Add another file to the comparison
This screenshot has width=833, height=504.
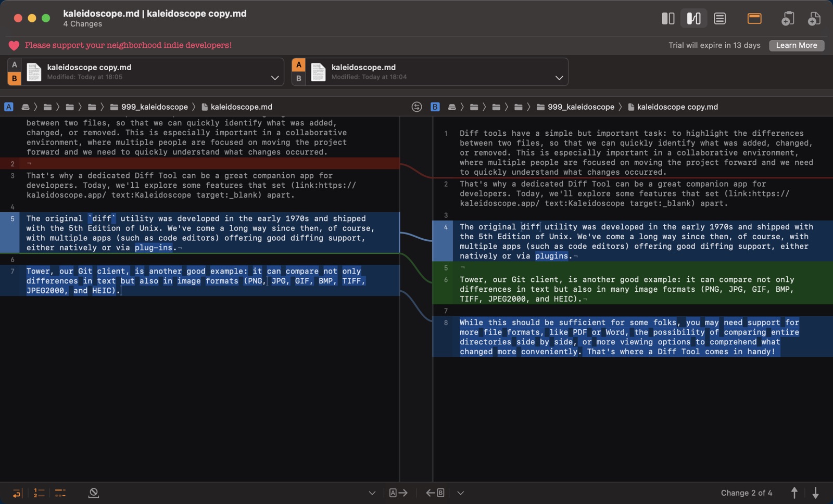pyautogui.click(x=814, y=18)
